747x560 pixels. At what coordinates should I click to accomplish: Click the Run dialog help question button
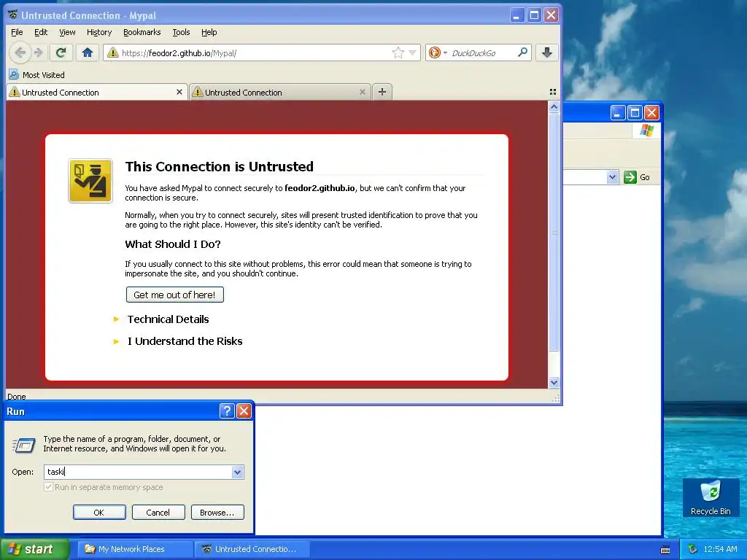coord(227,411)
